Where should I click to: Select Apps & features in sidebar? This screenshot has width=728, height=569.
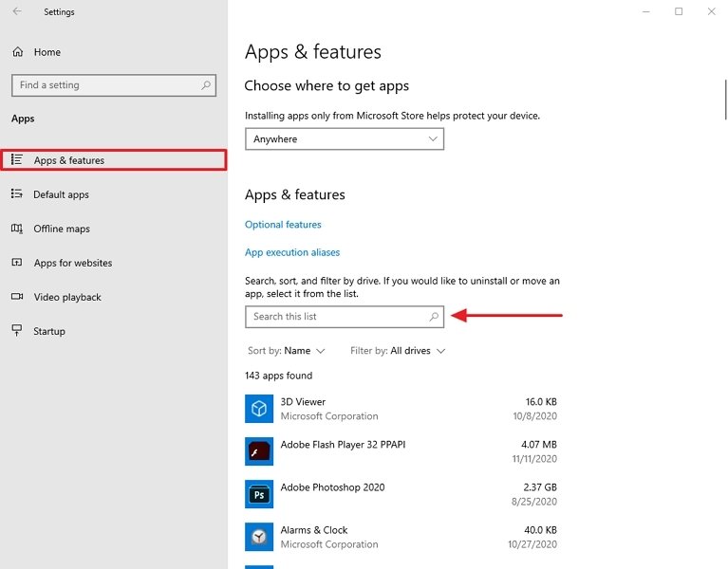tap(114, 160)
